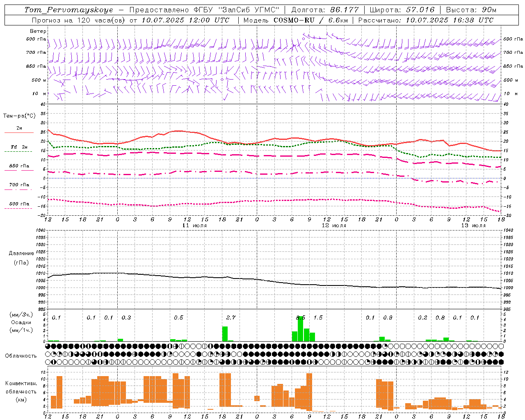Image resolution: width=525 pixels, height=420 pixels.
Task: Click the forecast start time 10.07.2025 12:00 UTC
Action: click(185, 20)
